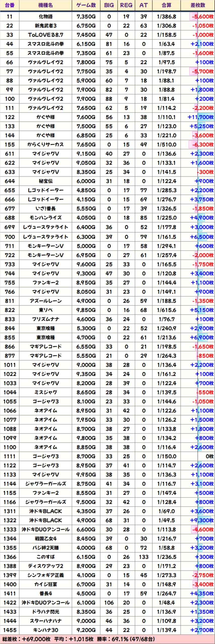
Task: Click the 台番 column header
Action: pos(10,5)
